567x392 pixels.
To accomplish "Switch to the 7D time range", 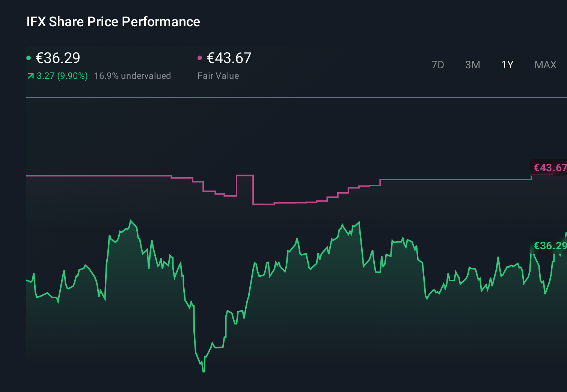I will (438, 65).
